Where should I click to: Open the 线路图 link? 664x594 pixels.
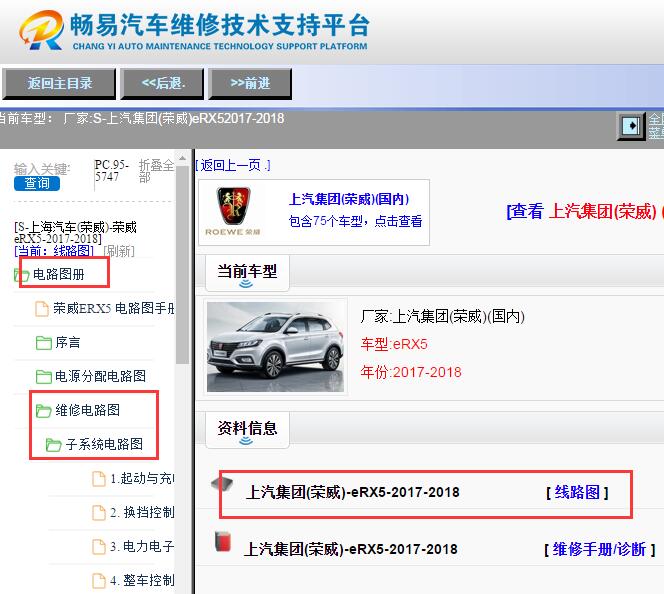click(x=577, y=492)
